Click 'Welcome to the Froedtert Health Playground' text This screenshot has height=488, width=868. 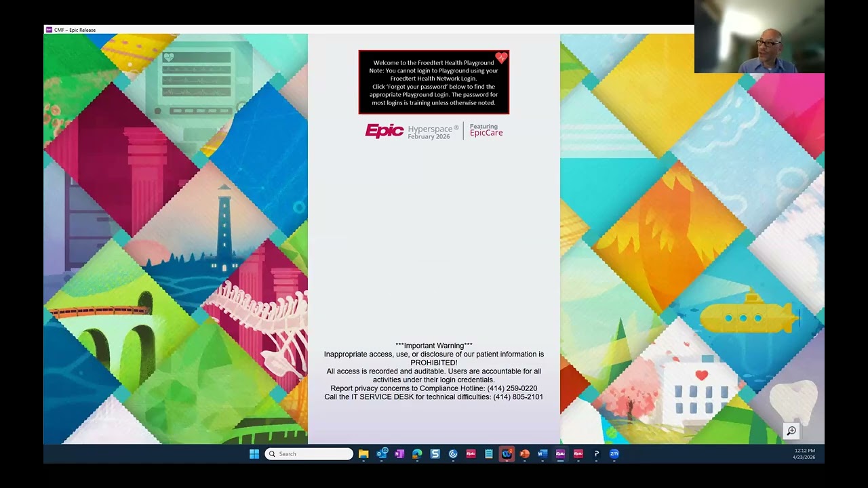coord(433,63)
